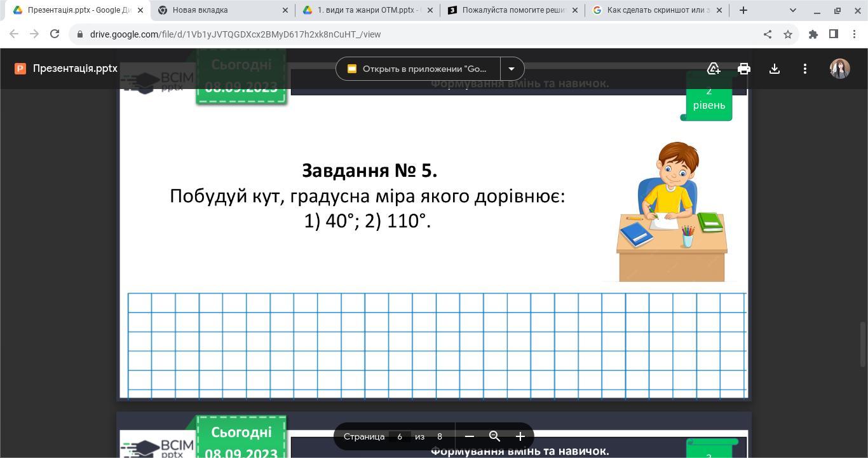Click the 2 рівень level badge
Screen dimensions: 868x458
click(709, 98)
